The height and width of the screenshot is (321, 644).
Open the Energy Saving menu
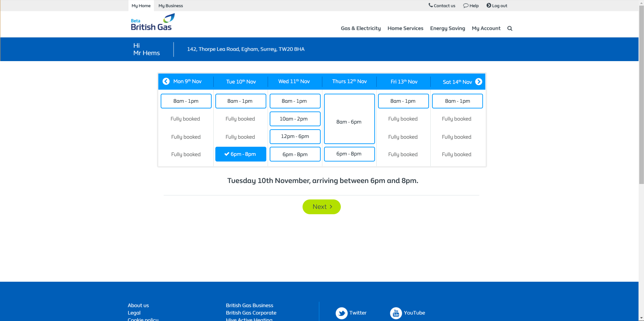(447, 28)
